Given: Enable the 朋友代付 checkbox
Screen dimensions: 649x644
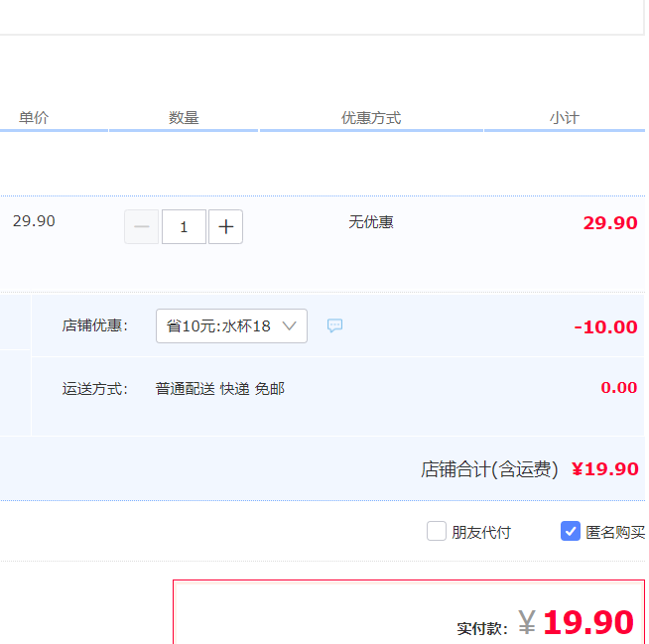Looking at the screenshot, I should pos(437,531).
